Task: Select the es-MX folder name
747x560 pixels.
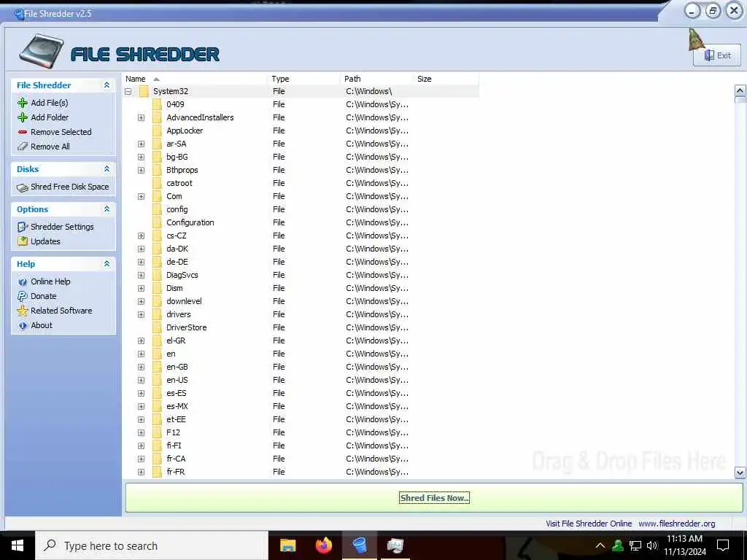Action: click(177, 407)
